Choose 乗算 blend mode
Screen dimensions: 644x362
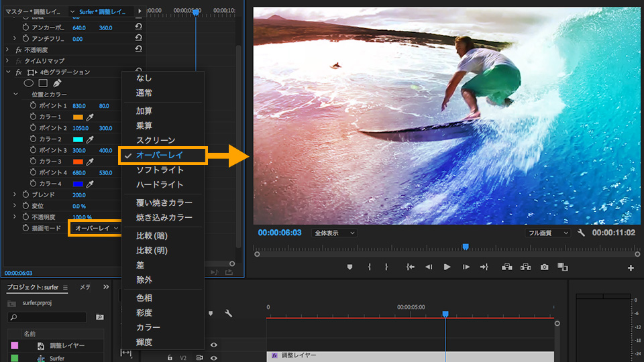pyautogui.click(x=163, y=125)
